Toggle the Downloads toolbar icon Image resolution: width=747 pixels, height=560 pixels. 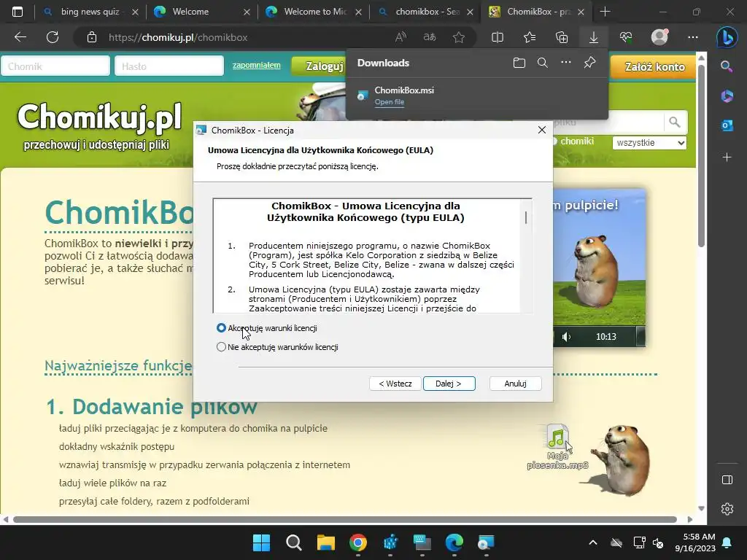pos(594,37)
